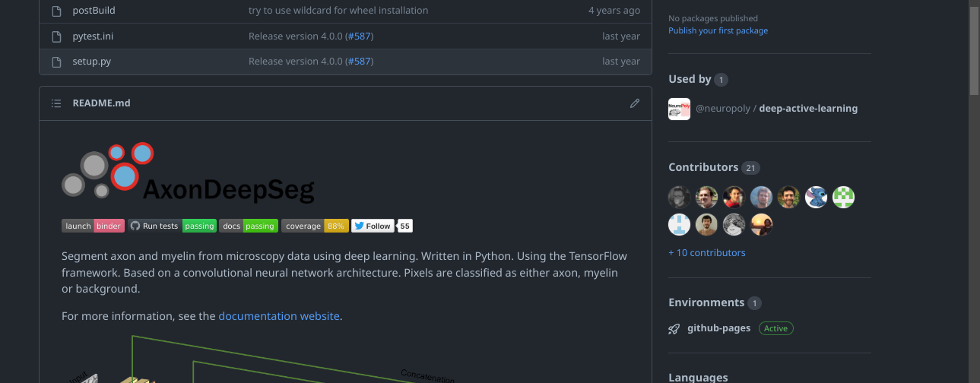Open the docs passing badge

tap(249, 226)
